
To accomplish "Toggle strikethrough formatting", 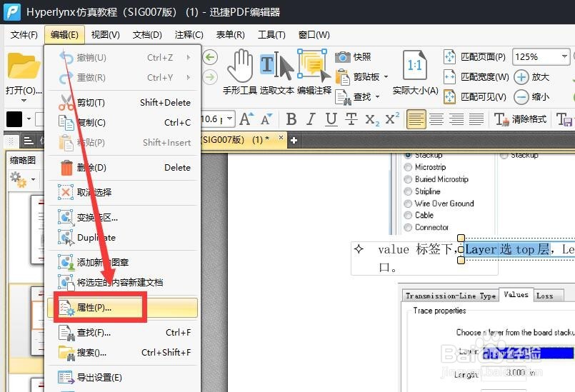I will (351, 119).
